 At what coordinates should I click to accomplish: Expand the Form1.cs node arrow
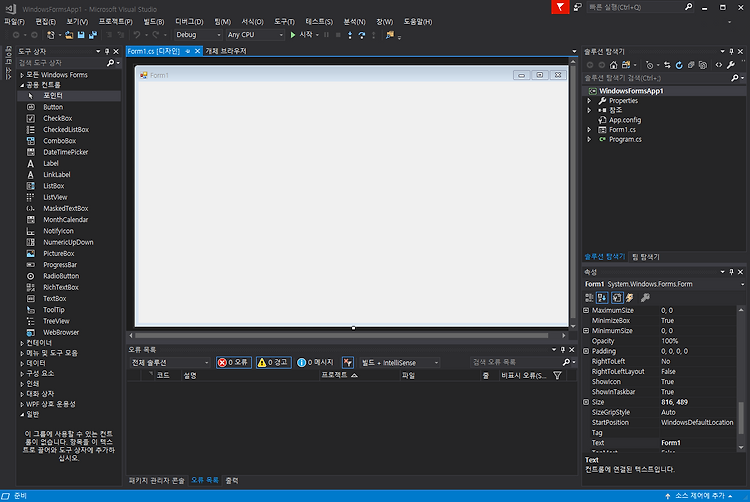point(589,130)
